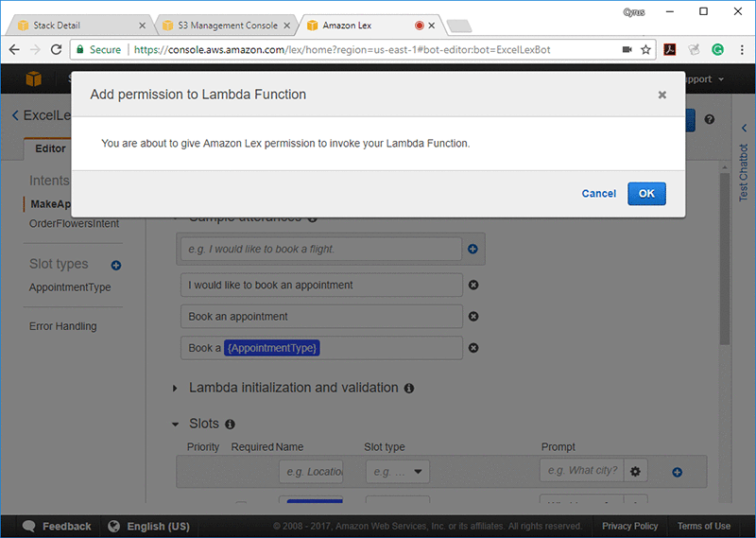Close the S3 Management Console tab
756x538 pixels.
(287, 26)
